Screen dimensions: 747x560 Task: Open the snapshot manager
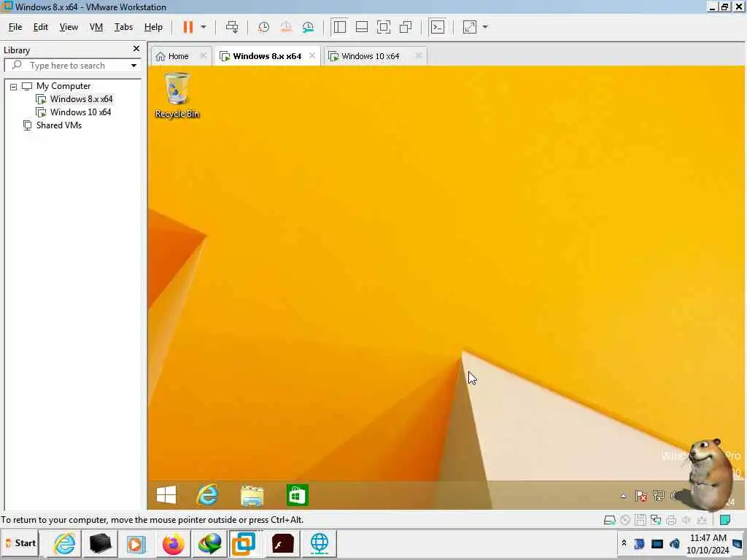pos(308,27)
